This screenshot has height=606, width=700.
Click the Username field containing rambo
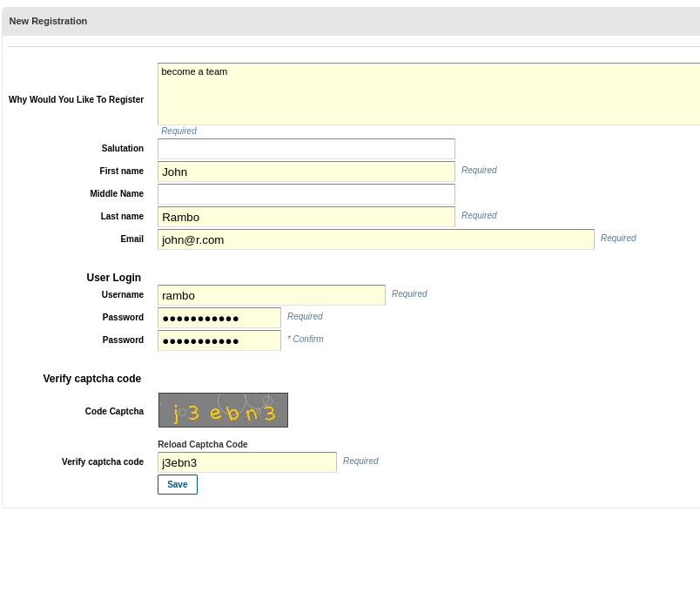(272, 295)
